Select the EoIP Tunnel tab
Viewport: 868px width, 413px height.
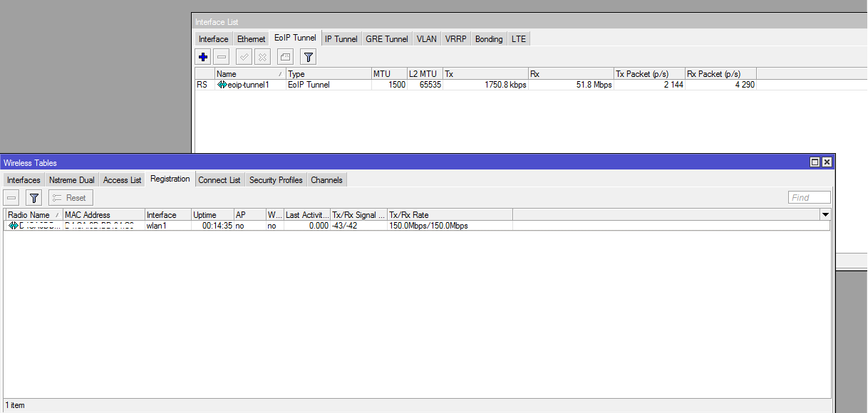(295, 38)
